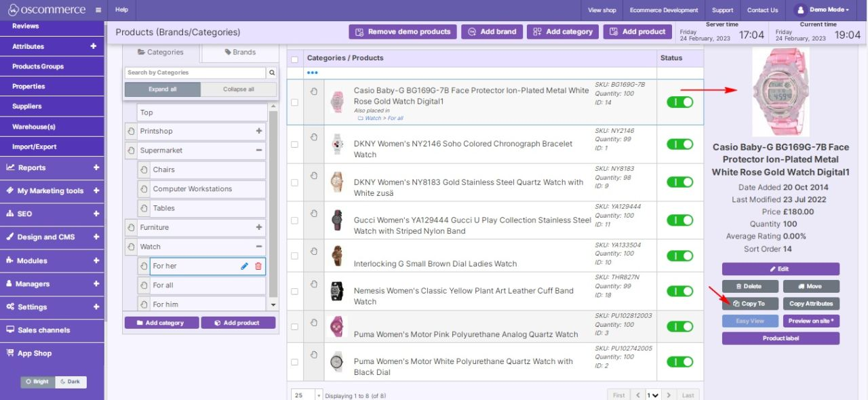Toggle status switch for DKNY NY8183 watch
The height and width of the screenshot is (400, 868).
pos(680,182)
